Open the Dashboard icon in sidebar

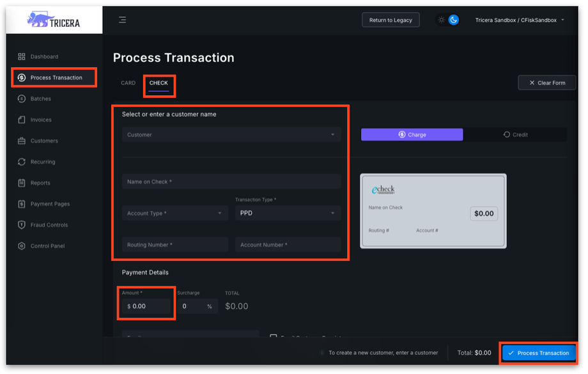click(22, 57)
